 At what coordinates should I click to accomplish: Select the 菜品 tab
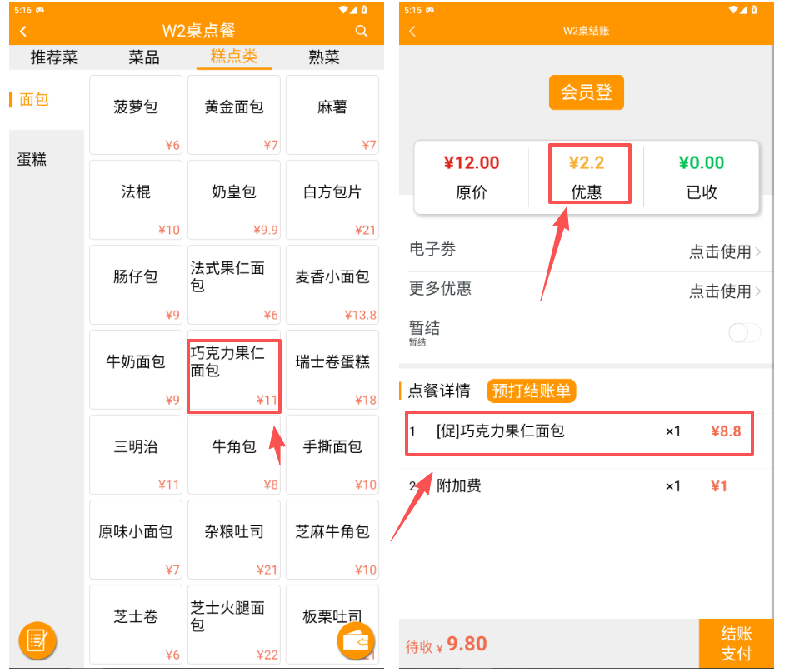pyautogui.click(x=144, y=57)
